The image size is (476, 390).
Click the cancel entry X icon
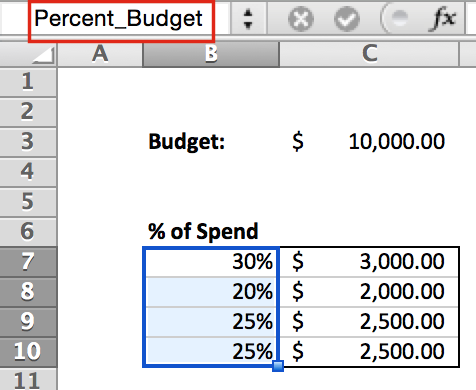301,19
